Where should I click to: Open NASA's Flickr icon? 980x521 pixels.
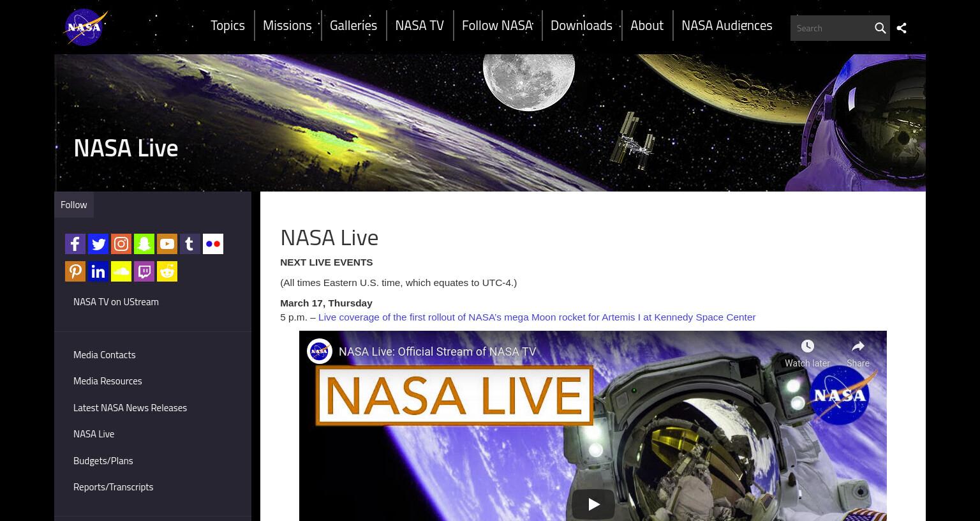point(213,244)
